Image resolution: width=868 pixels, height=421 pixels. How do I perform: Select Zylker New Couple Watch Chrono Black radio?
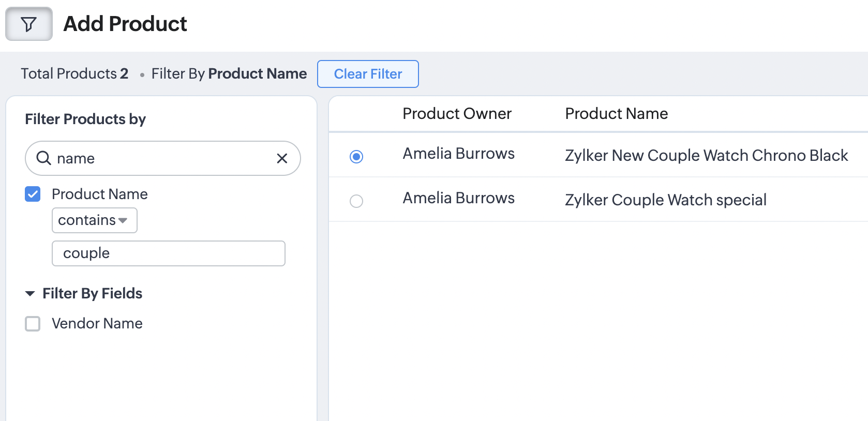click(356, 156)
